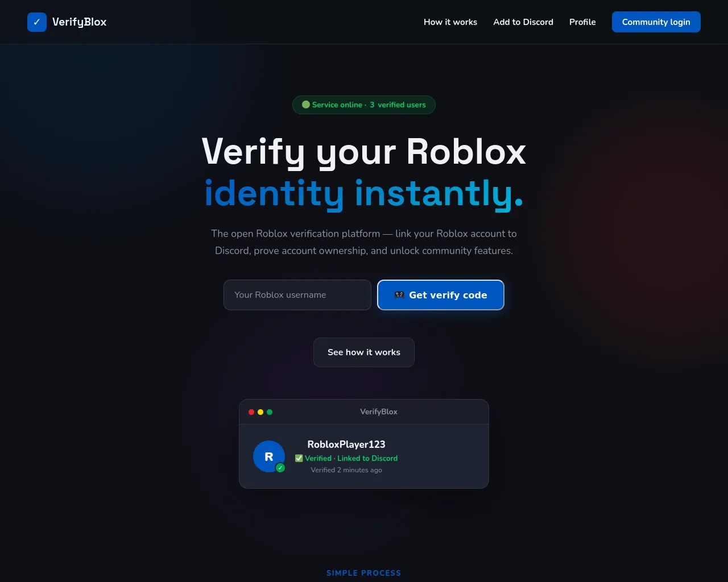728x582 pixels.
Task: Click the VerifyBlox title in preview card
Action: click(379, 412)
